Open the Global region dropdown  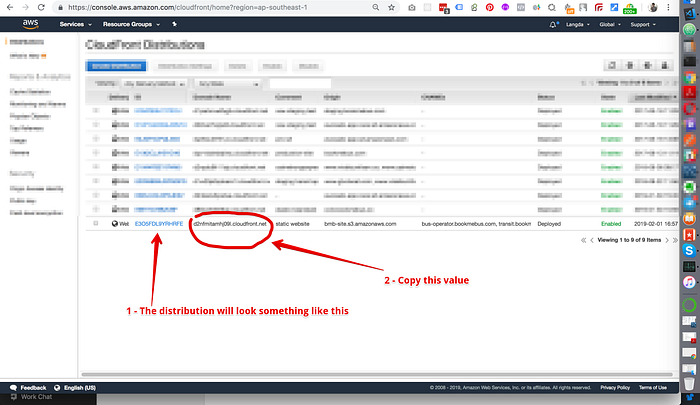pos(610,25)
